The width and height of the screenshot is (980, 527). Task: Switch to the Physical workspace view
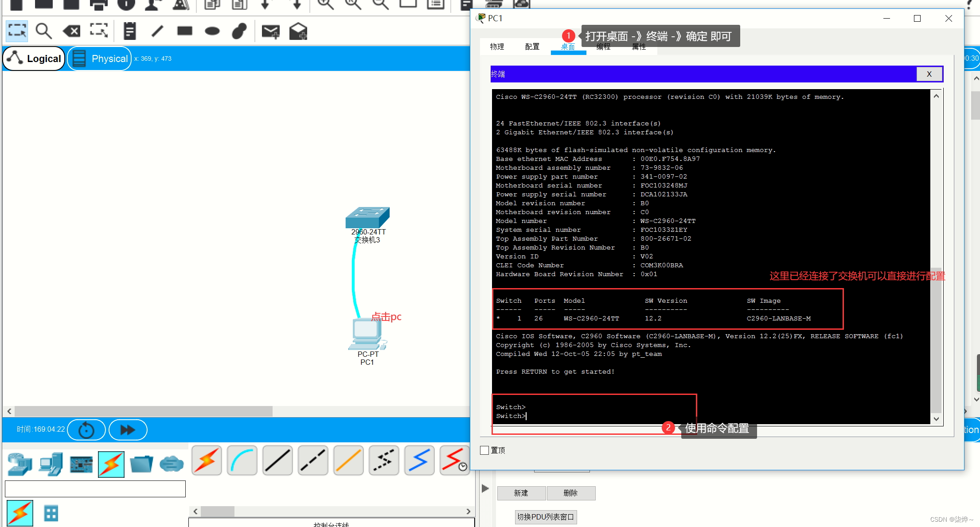tap(100, 59)
